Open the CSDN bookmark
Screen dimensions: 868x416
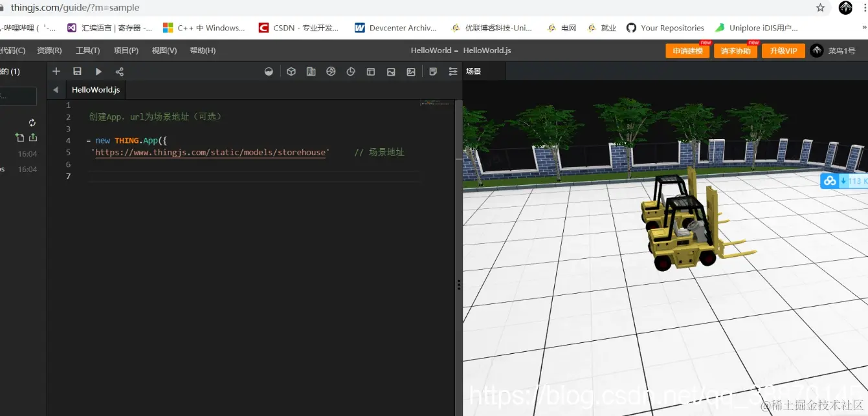pyautogui.click(x=298, y=28)
